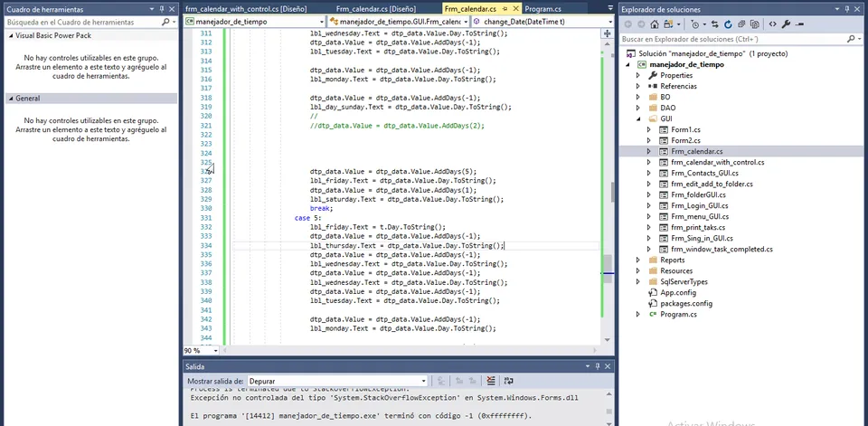Click the Back arrow in Solution Explorer toolbar

(627, 24)
